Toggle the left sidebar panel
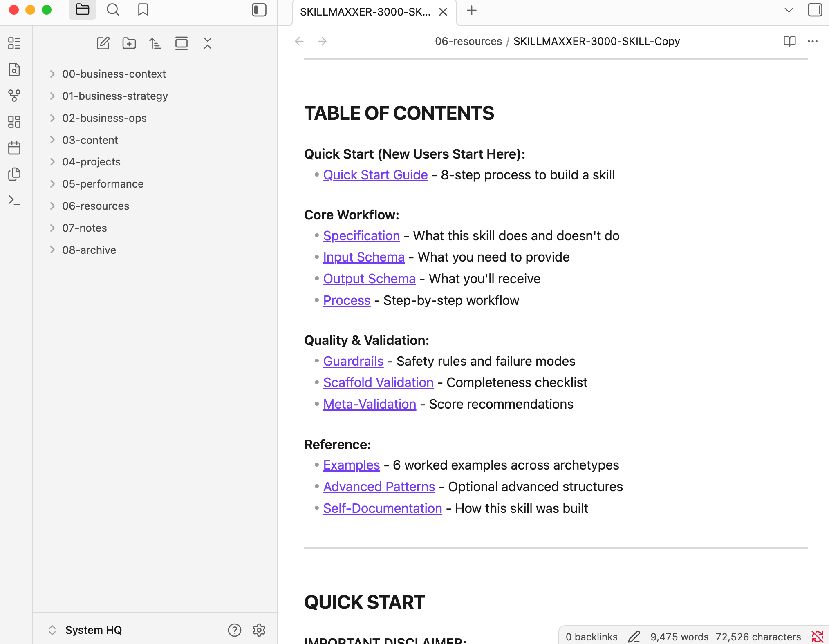Image resolution: width=829 pixels, height=644 pixels. point(259,10)
